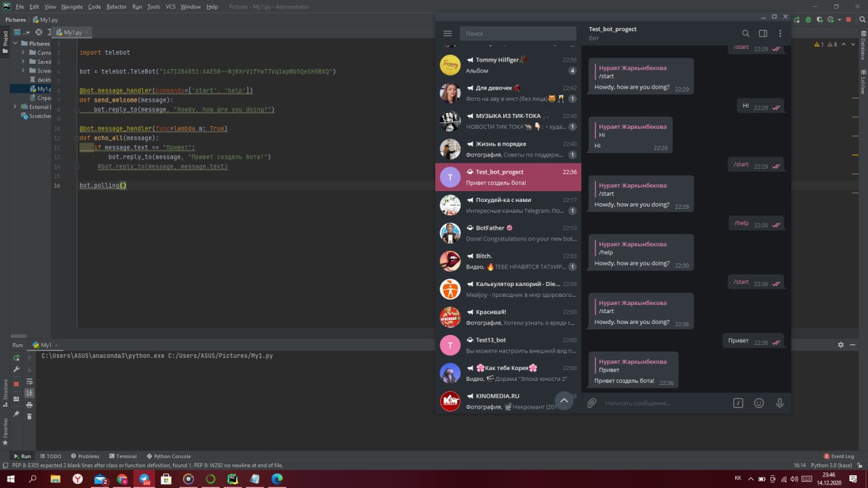Image resolution: width=868 pixels, height=488 pixels.
Task: Open Telegram from the taskbar
Action: pyautogui.click(x=144, y=479)
